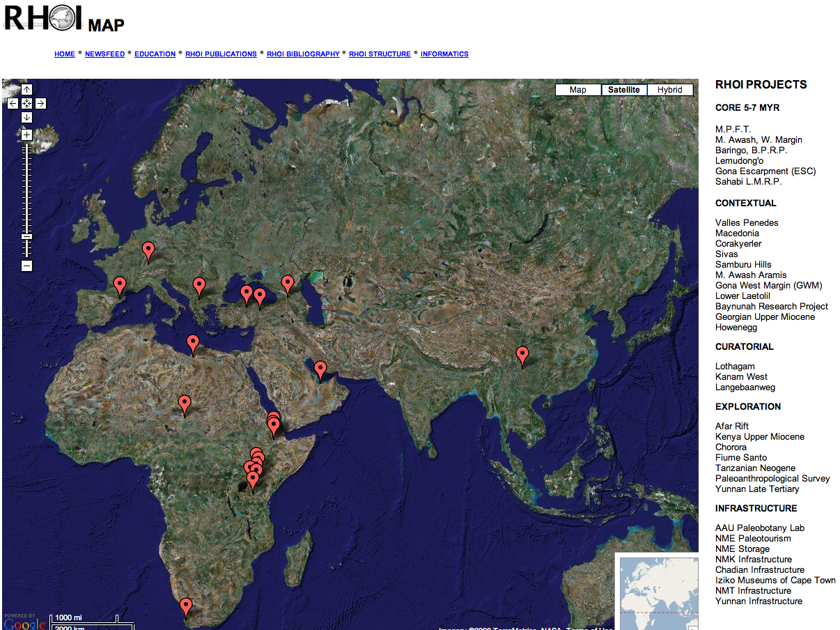Image resolution: width=840 pixels, height=630 pixels.
Task: Click the marker on the Arabian Gulf coast
Action: coord(320,370)
